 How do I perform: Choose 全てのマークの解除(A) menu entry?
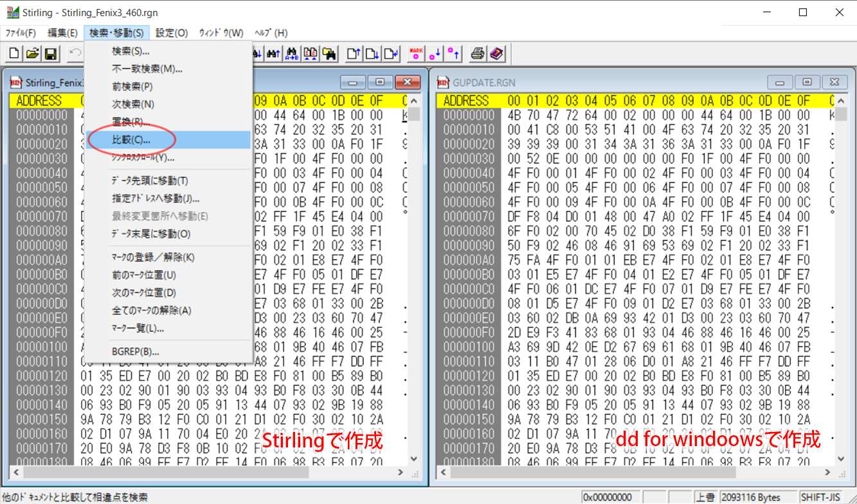(x=168, y=310)
